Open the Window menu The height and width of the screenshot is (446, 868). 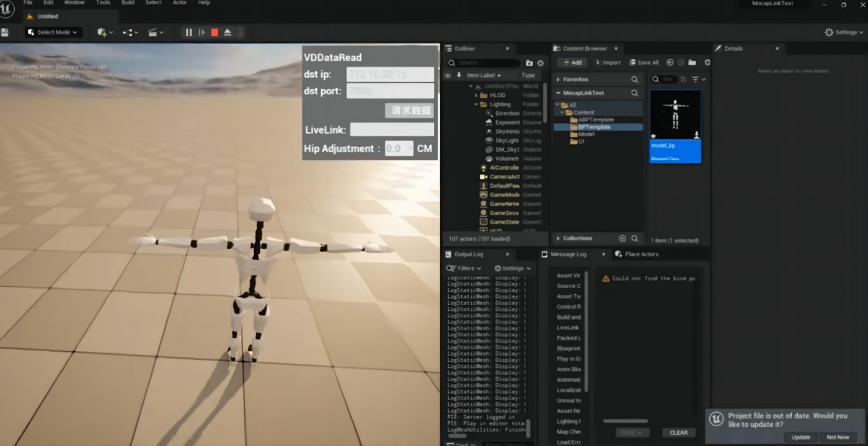(x=74, y=2)
